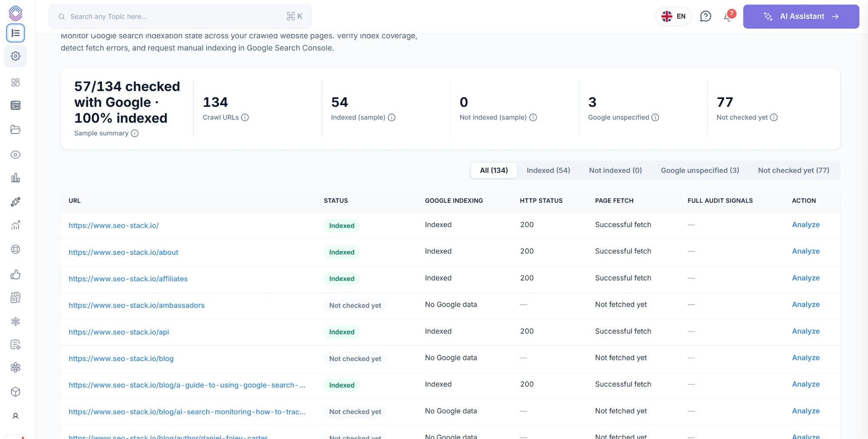Switch to Not checked yet (77) tab

pyautogui.click(x=793, y=170)
